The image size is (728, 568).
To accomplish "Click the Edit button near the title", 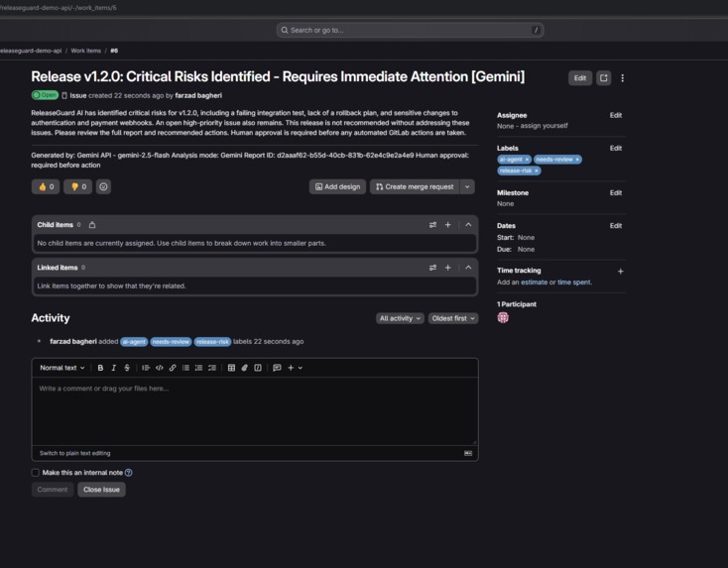I will tap(580, 78).
